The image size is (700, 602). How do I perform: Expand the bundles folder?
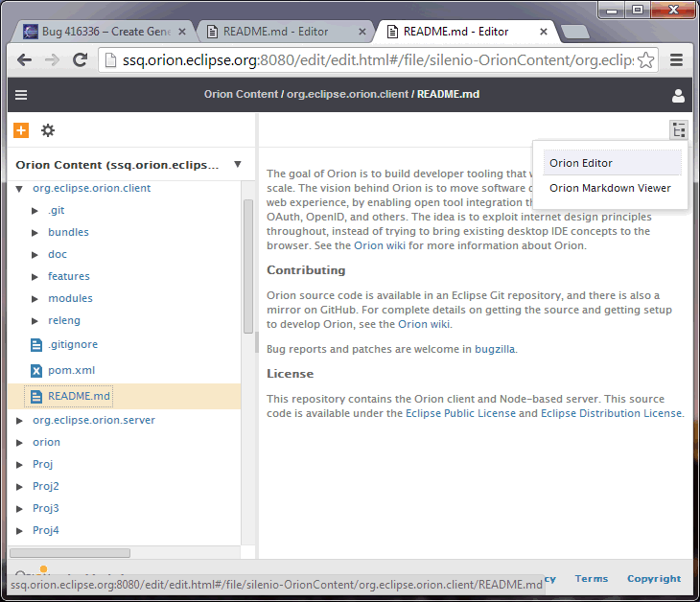(36, 232)
